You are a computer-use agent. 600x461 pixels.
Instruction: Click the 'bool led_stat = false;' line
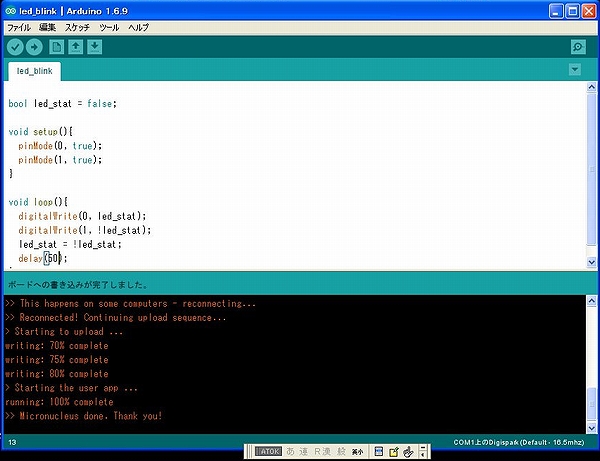62,104
